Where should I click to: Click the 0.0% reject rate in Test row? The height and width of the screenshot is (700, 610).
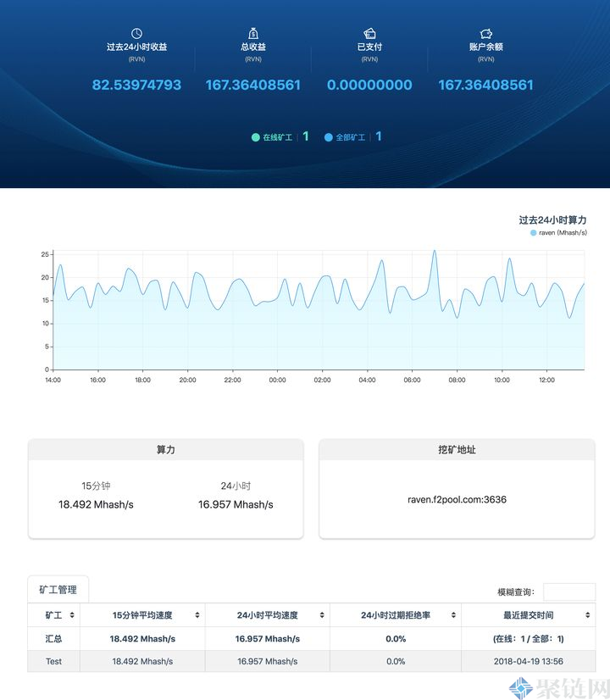[x=396, y=661]
